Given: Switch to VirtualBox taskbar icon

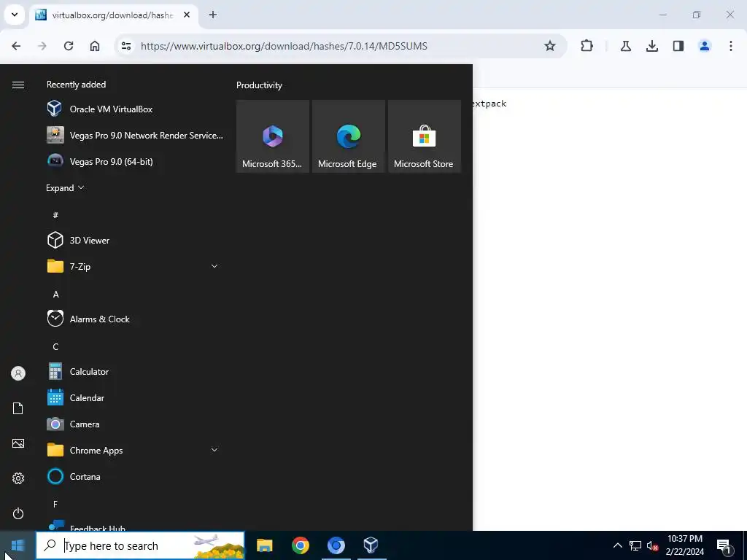Looking at the screenshot, I should [371, 545].
